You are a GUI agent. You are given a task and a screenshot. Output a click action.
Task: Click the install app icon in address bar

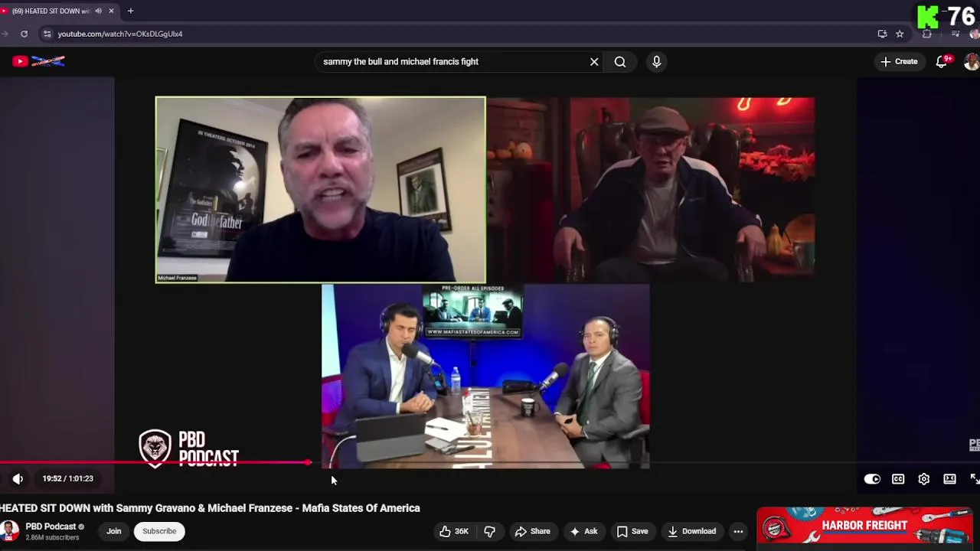click(882, 34)
